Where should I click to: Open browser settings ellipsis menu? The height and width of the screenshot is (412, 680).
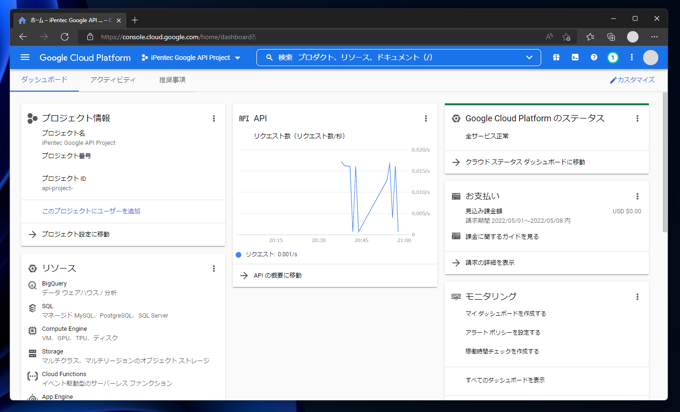click(x=654, y=37)
